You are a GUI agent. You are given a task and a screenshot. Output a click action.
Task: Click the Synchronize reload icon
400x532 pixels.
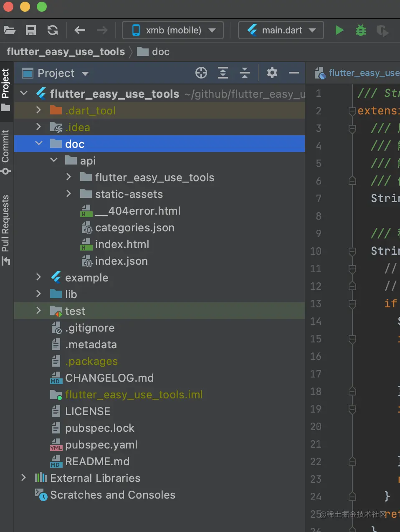53,30
